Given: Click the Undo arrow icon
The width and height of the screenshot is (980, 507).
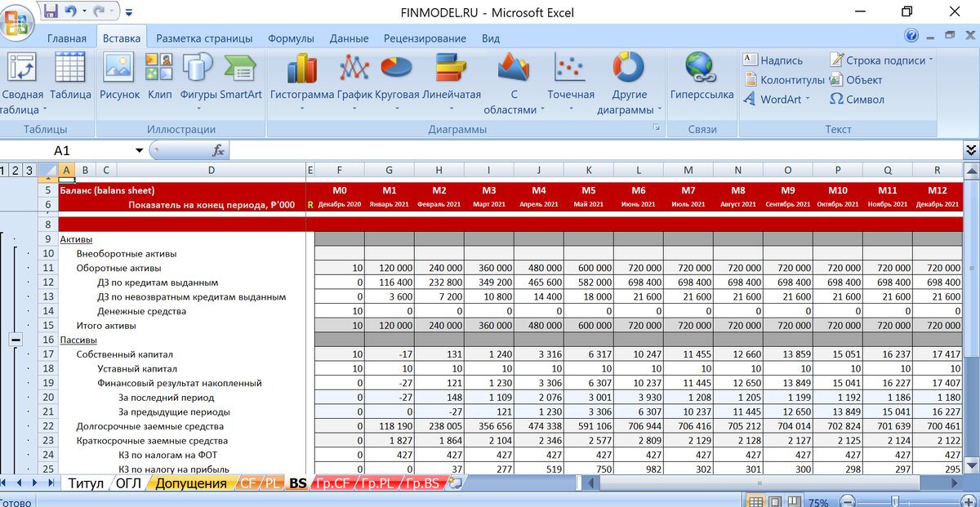Looking at the screenshot, I should (71, 11).
